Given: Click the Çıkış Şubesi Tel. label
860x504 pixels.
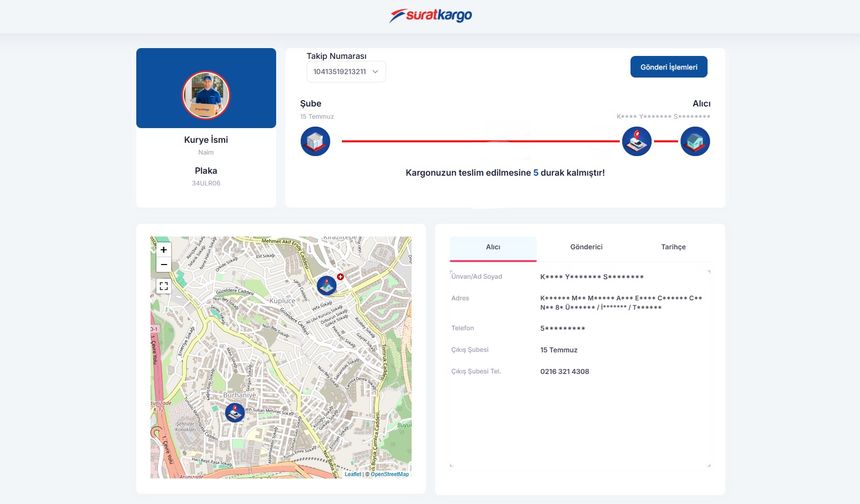Looking at the screenshot, I should tap(476, 371).
